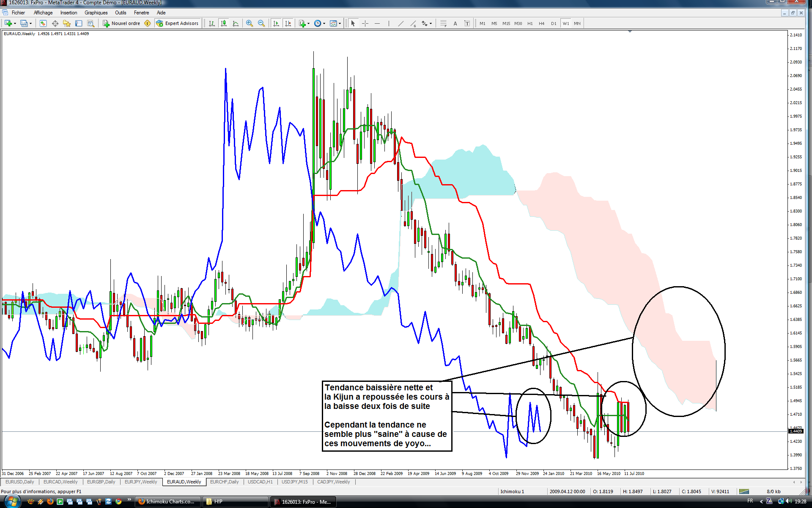812x508 pixels.
Task: Select the Fibonacci retracement tool
Action: (x=443, y=23)
